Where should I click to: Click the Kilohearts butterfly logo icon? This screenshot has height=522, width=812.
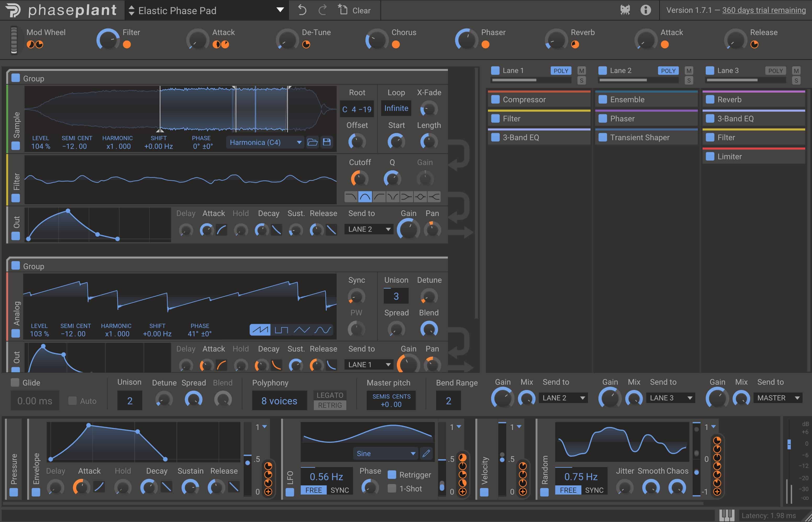(625, 10)
